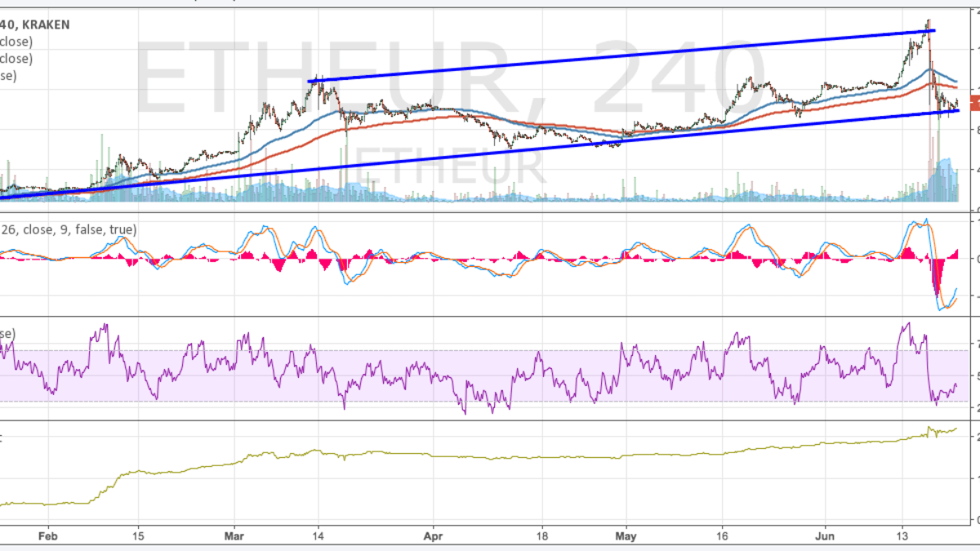980x551 pixels.
Task: Click the June price peak candle
Action: pos(928,24)
